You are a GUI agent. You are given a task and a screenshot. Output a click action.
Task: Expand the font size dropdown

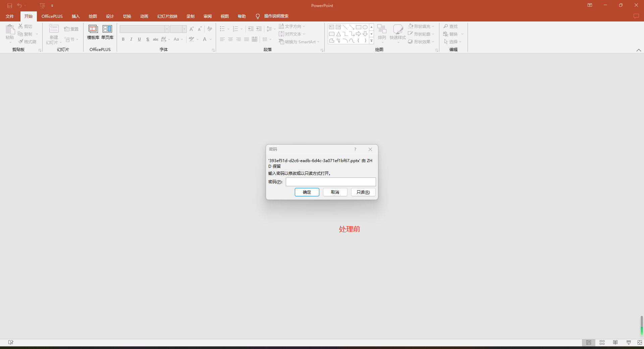click(184, 29)
